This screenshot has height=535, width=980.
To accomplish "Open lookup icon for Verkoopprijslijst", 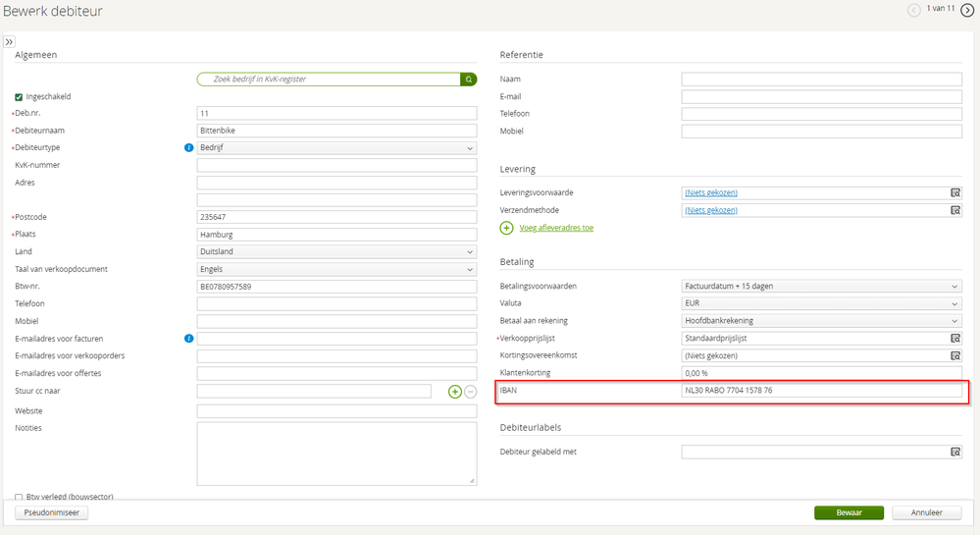I will (x=955, y=339).
